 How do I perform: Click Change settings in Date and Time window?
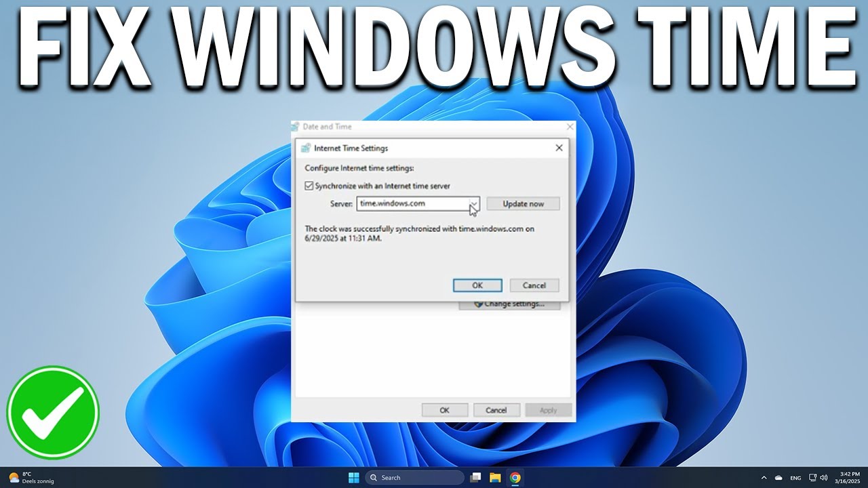[x=510, y=304]
